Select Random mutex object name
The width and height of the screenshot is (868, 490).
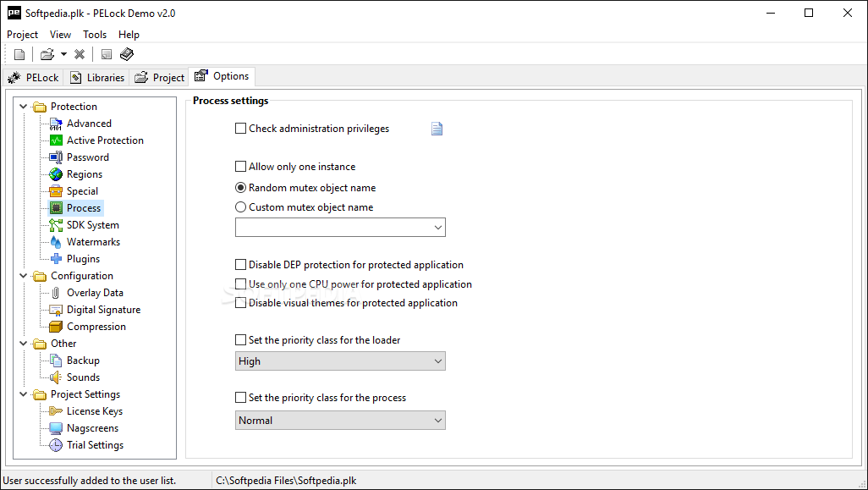(x=241, y=188)
